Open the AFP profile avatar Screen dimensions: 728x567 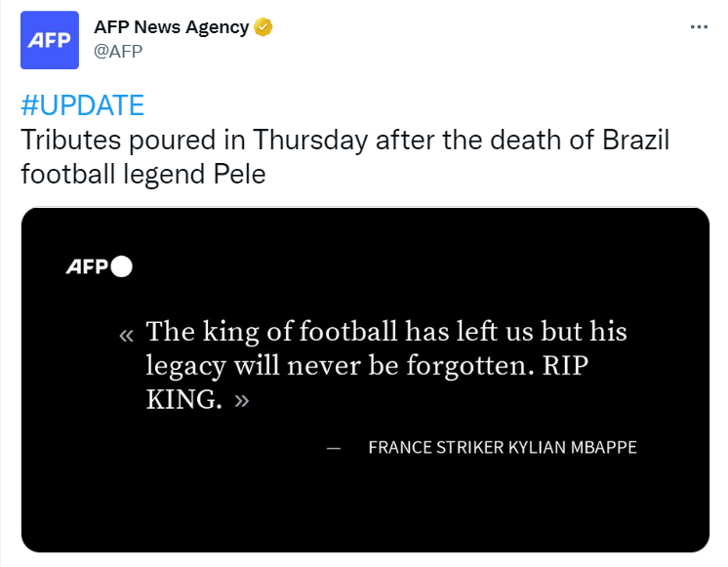(x=50, y=40)
